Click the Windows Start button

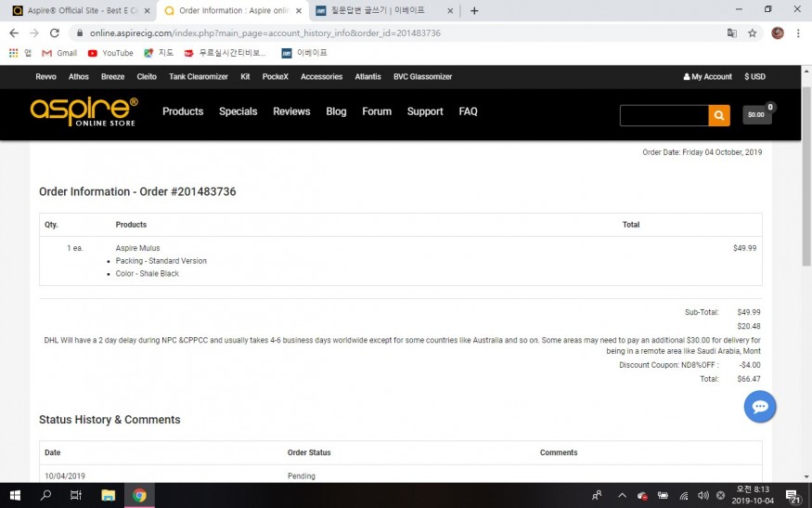click(x=15, y=496)
